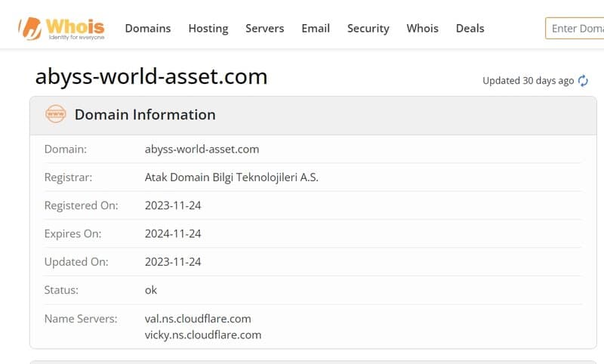
Task: Select the Status value ok
Action: click(151, 290)
